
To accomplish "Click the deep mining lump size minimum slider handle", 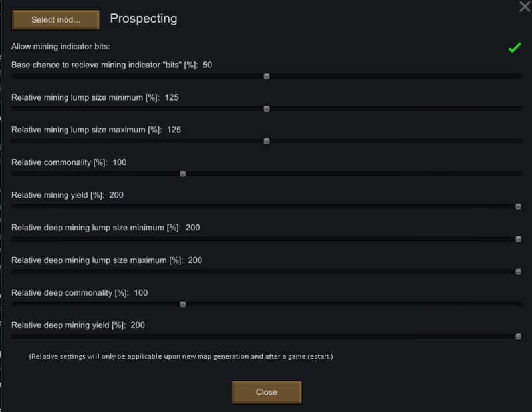I will (519, 239).
